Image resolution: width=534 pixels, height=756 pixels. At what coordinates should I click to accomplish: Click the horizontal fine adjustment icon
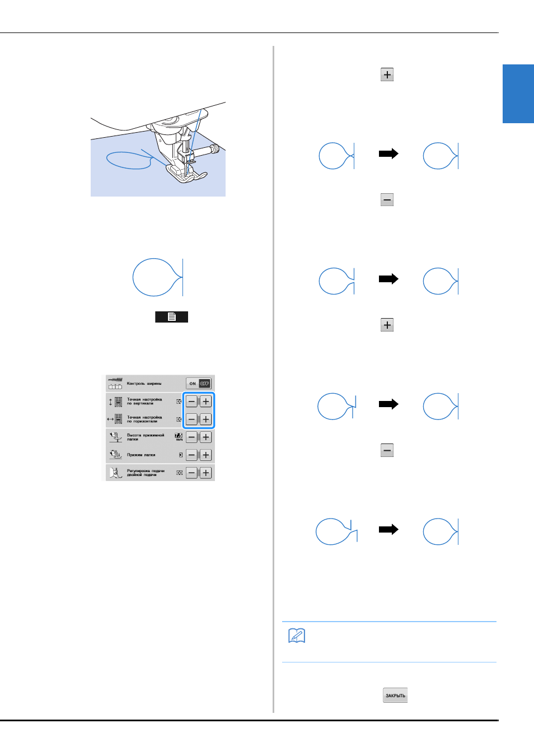tap(115, 419)
